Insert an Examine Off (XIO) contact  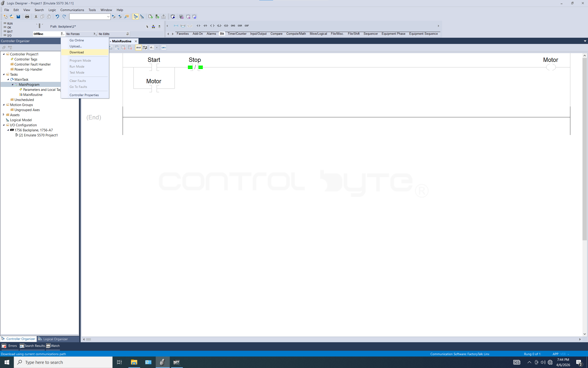pos(205,26)
